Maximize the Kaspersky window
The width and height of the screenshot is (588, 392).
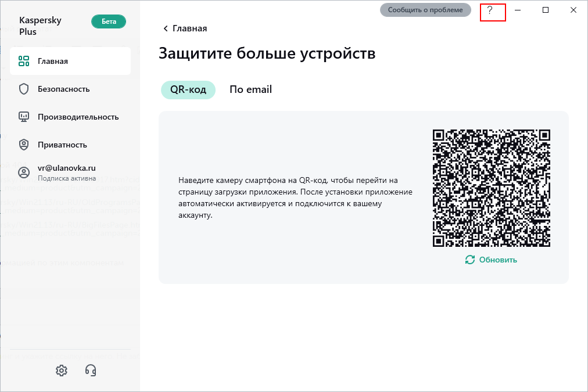(x=546, y=10)
